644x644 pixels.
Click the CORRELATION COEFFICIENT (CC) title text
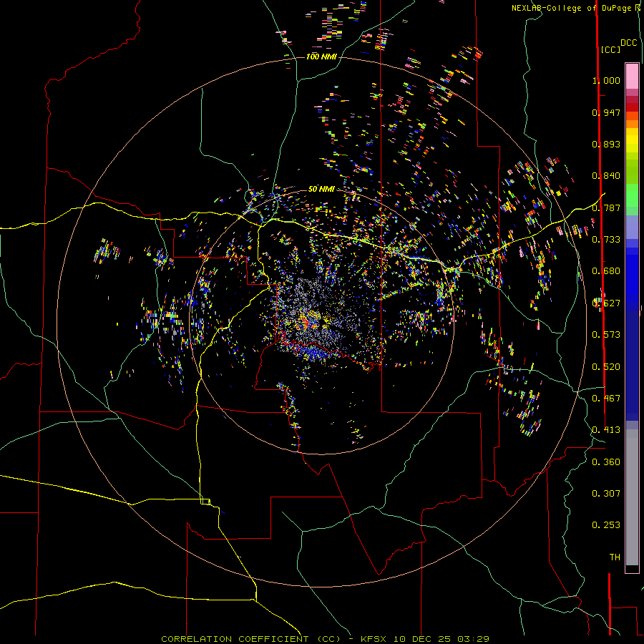250,639
